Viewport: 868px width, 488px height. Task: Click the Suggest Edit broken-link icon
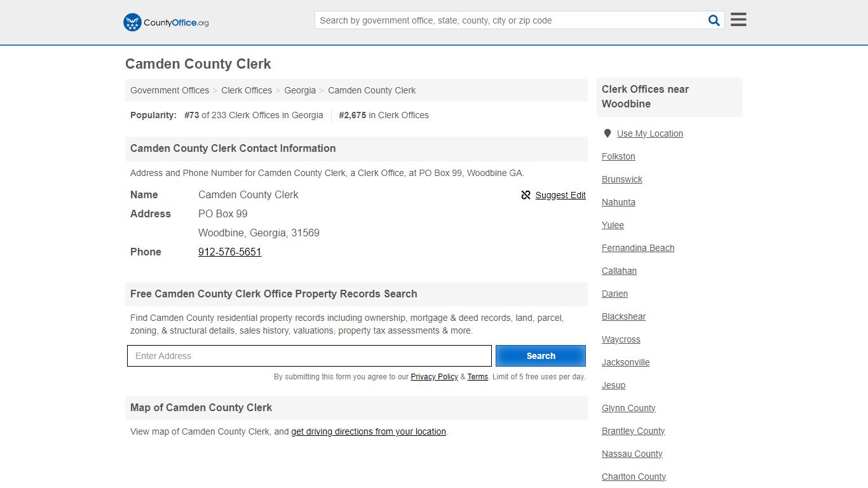(526, 195)
